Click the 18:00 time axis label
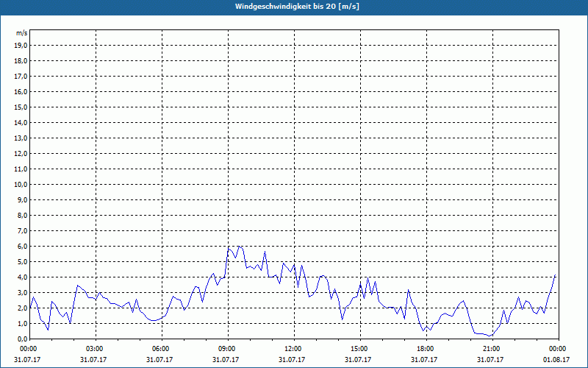The height and width of the screenshot is (368, 588). (x=426, y=349)
